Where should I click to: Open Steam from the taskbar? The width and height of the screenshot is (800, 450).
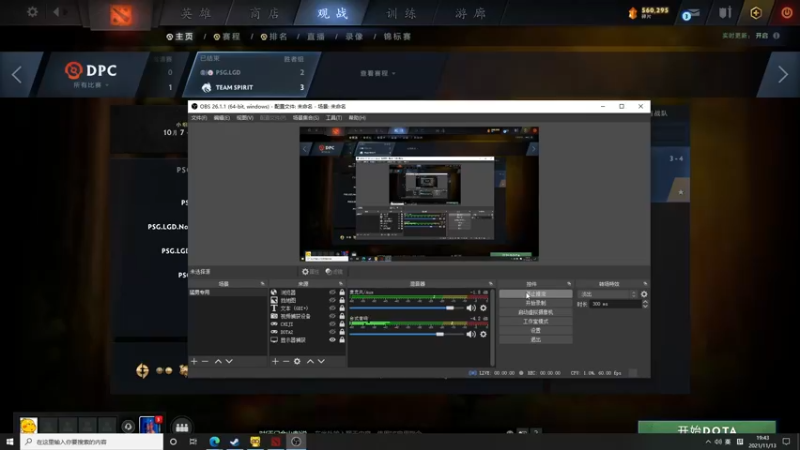click(235, 441)
